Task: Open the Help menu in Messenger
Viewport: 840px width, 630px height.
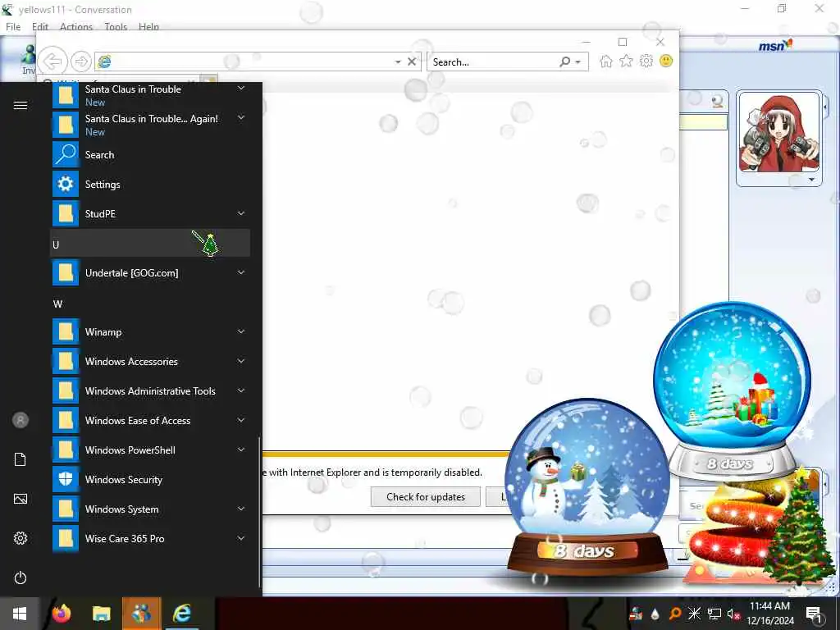Action: pyautogui.click(x=148, y=27)
